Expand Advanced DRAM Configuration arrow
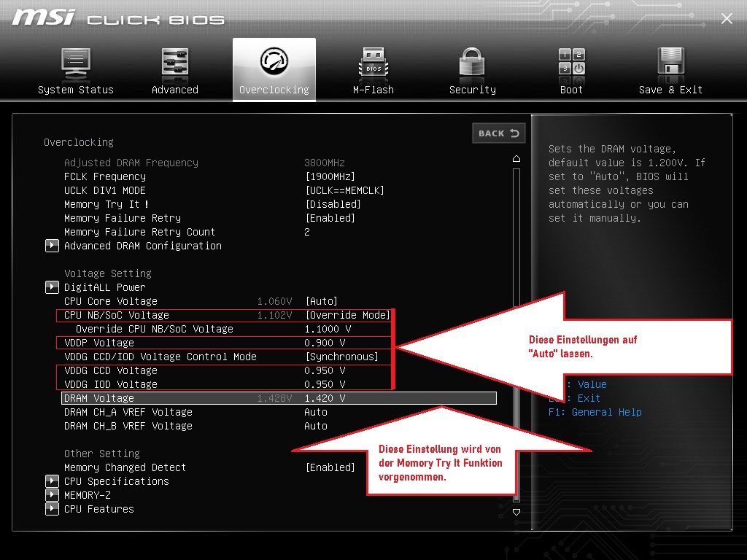This screenshot has width=747, height=560. tap(52, 246)
